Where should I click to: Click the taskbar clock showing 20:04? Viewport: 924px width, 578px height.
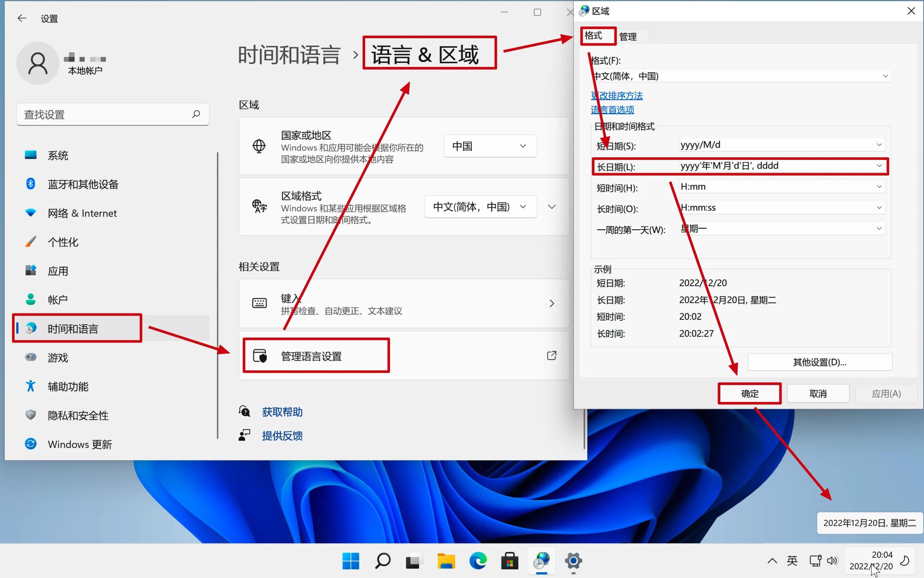pos(871,560)
